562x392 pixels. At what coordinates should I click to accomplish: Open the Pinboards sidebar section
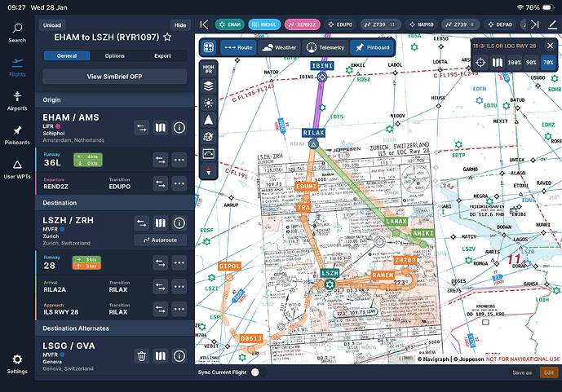pos(17,135)
